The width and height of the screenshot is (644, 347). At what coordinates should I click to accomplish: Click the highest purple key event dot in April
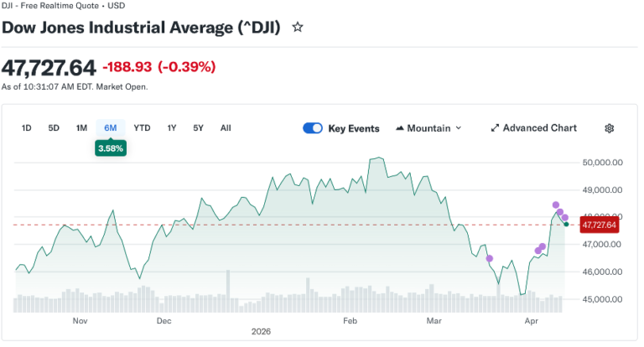(x=555, y=205)
